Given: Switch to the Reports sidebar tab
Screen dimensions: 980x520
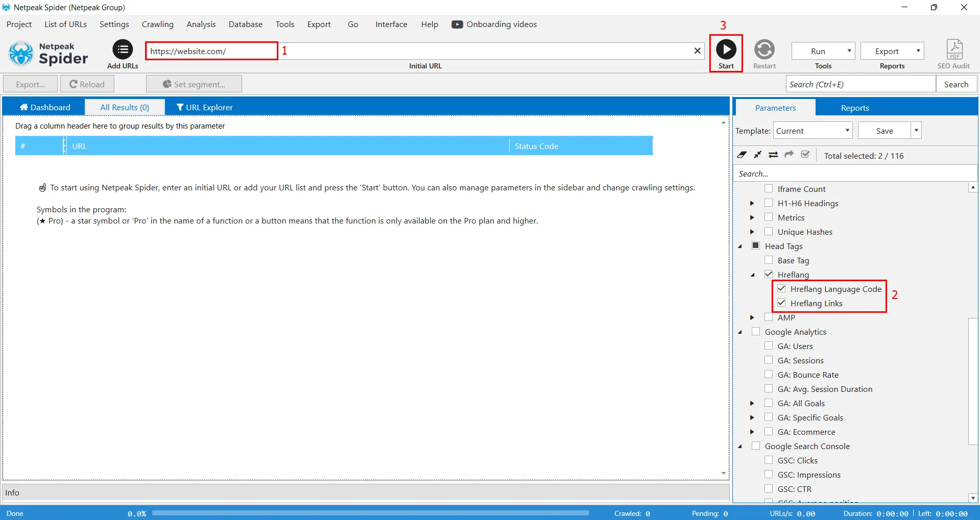Looking at the screenshot, I should (x=855, y=108).
